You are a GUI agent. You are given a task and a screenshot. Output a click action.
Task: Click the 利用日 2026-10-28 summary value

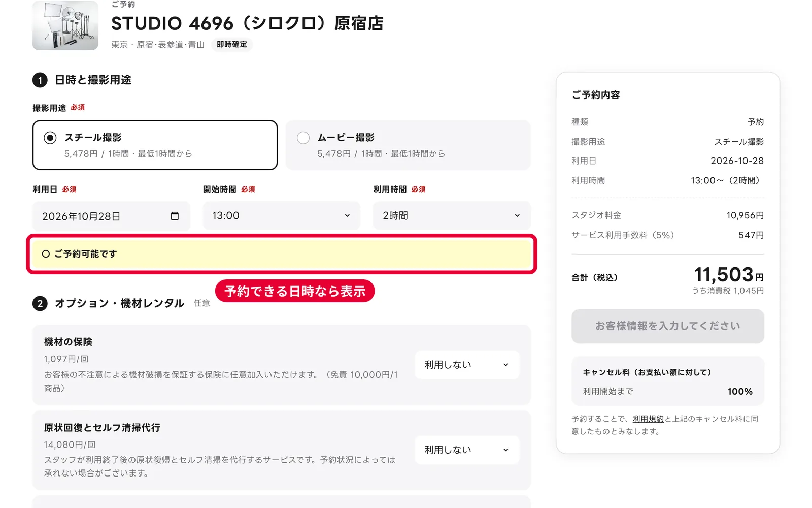pos(737,161)
